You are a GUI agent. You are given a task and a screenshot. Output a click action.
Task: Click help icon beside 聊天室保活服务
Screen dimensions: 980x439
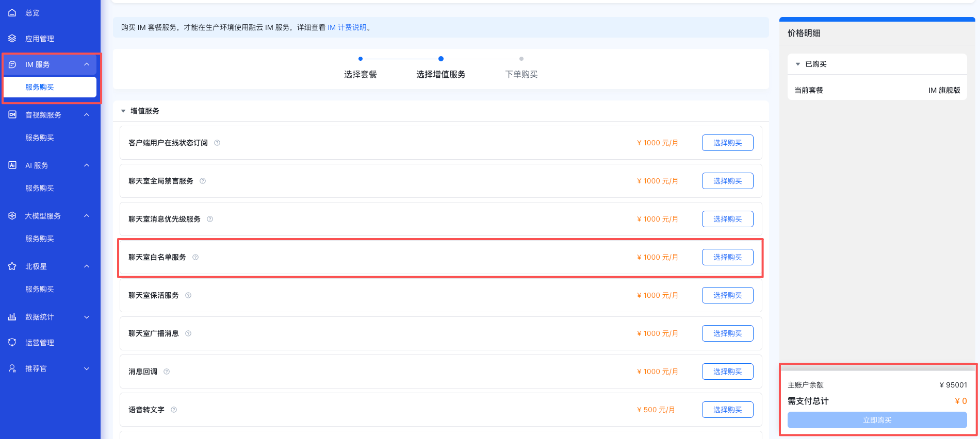point(188,295)
